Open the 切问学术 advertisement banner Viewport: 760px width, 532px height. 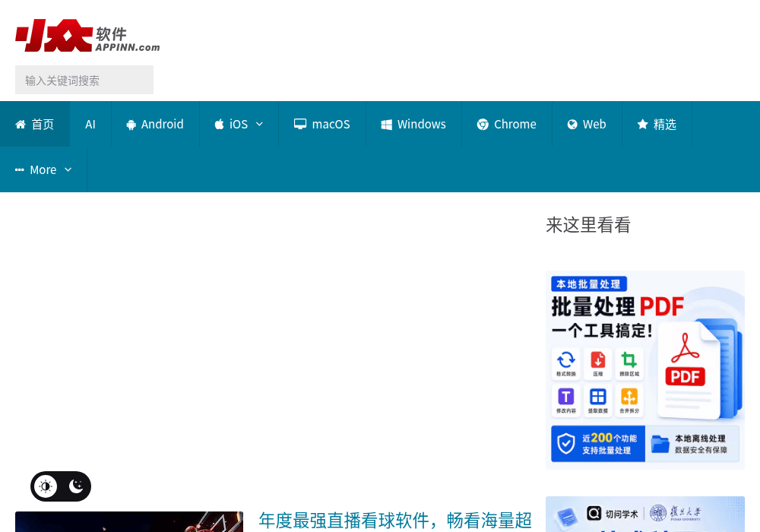click(x=645, y=514)
